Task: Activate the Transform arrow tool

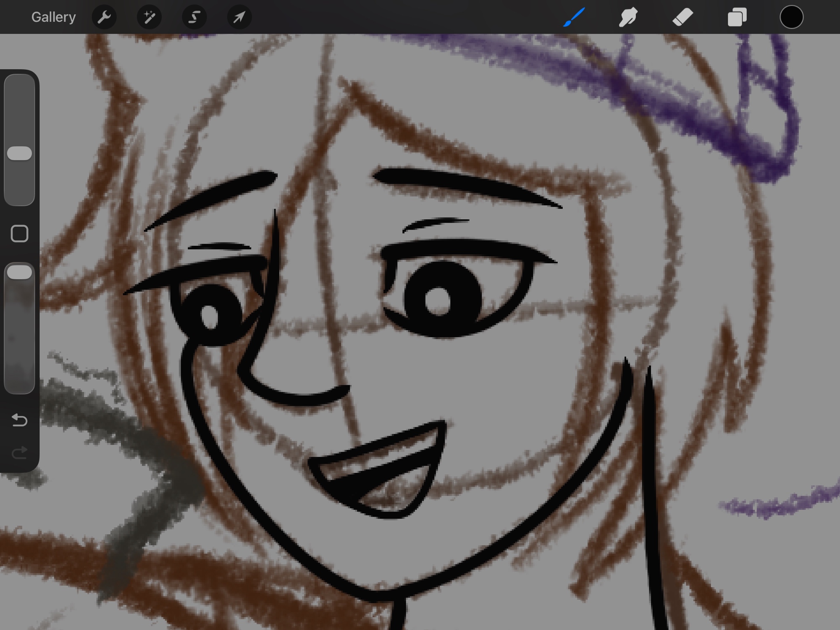Action: [239, 17]
